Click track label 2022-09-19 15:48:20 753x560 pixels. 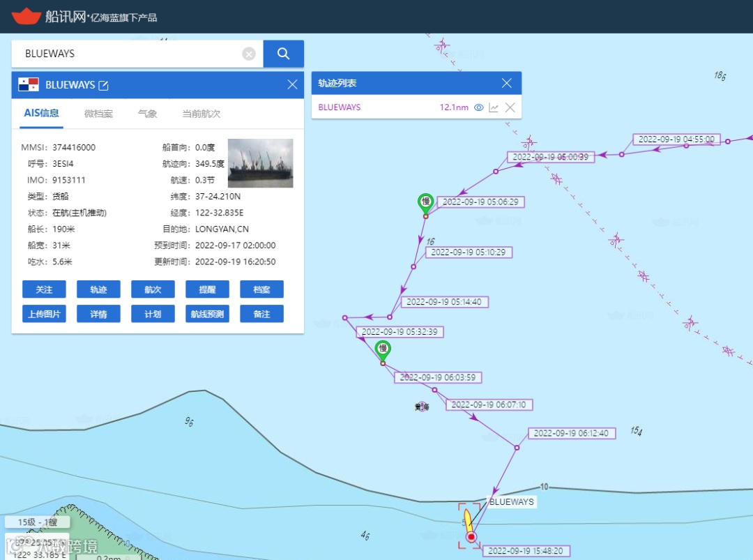click(x=526, y=551)
